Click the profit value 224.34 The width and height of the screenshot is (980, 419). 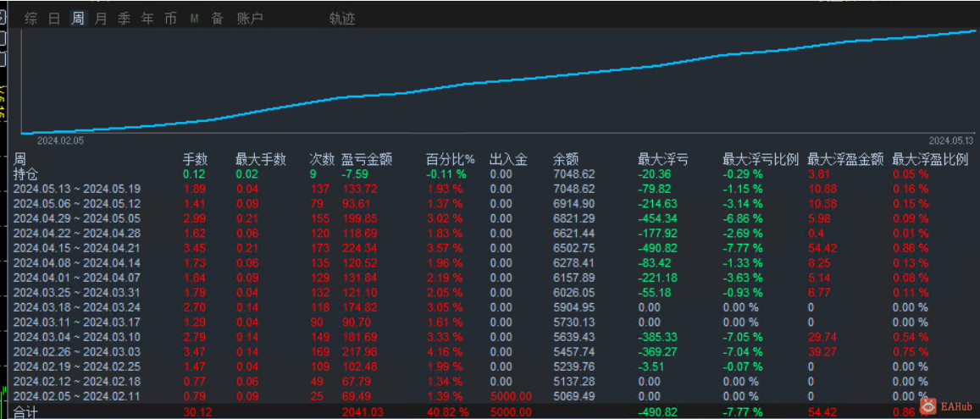coord(361,248)
